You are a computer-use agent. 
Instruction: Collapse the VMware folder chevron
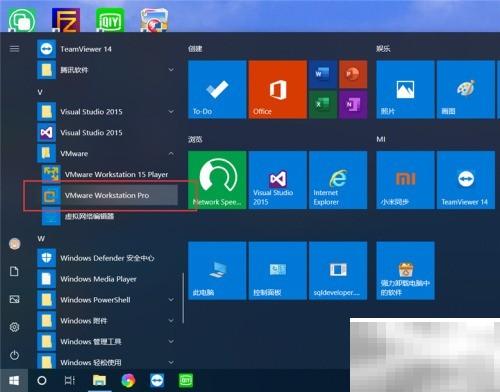[x=171, y=154]
